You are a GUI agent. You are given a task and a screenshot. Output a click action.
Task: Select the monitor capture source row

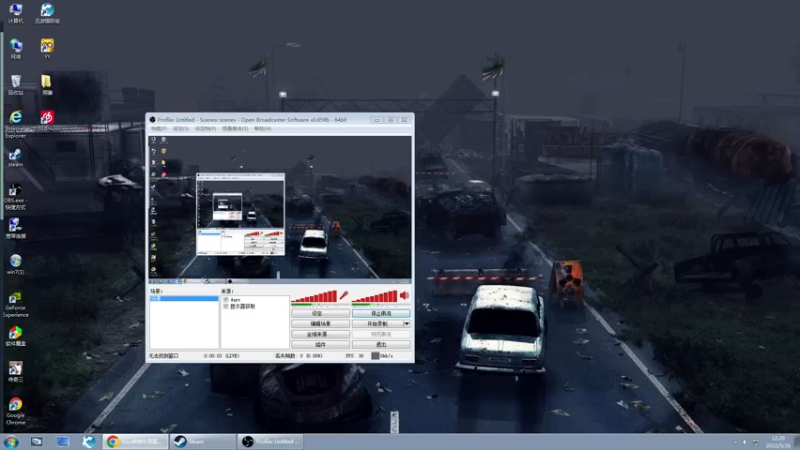click(x=255, y=307)
